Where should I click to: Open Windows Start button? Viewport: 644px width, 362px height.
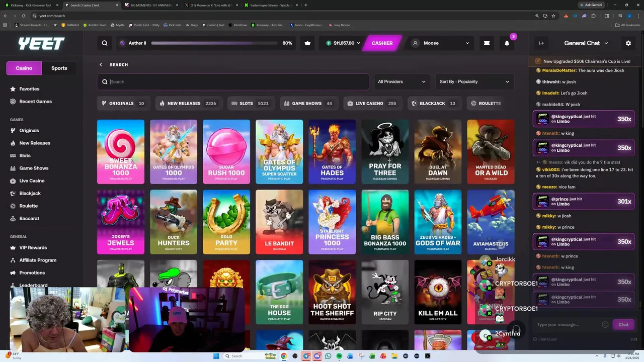[216, 356]
